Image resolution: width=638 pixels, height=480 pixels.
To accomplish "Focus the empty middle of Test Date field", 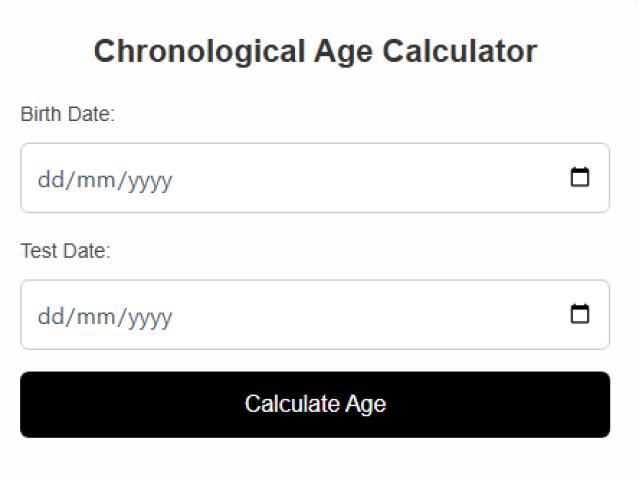I will pyautogui.click(x=360, y=315).
